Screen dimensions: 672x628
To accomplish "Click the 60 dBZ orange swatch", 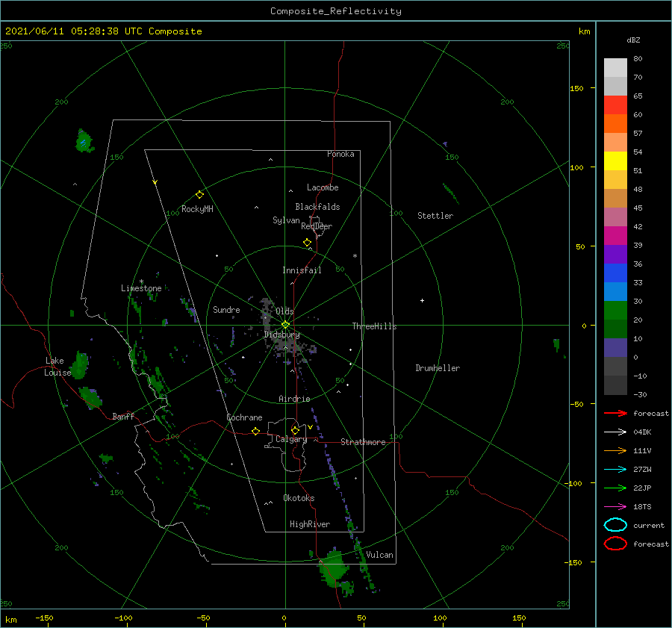I will 615,123.
